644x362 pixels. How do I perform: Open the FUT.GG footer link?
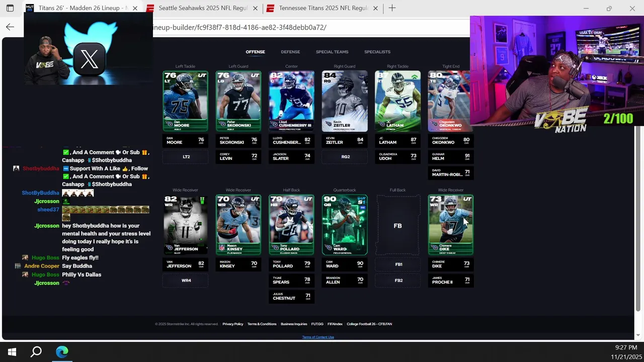point(317,324)
